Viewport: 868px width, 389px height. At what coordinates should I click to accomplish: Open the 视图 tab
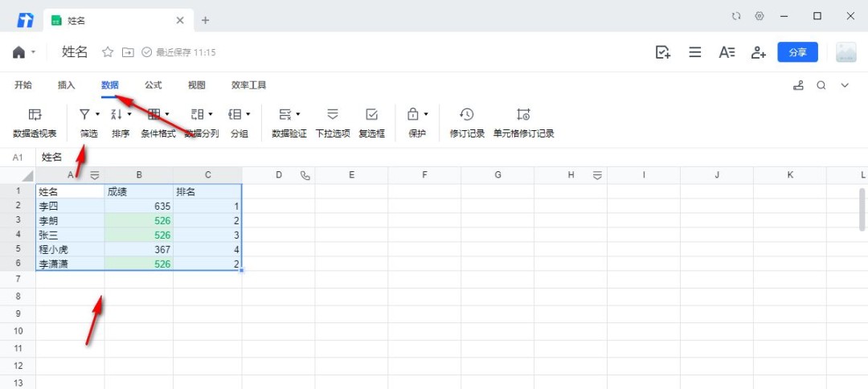[197, 85]
